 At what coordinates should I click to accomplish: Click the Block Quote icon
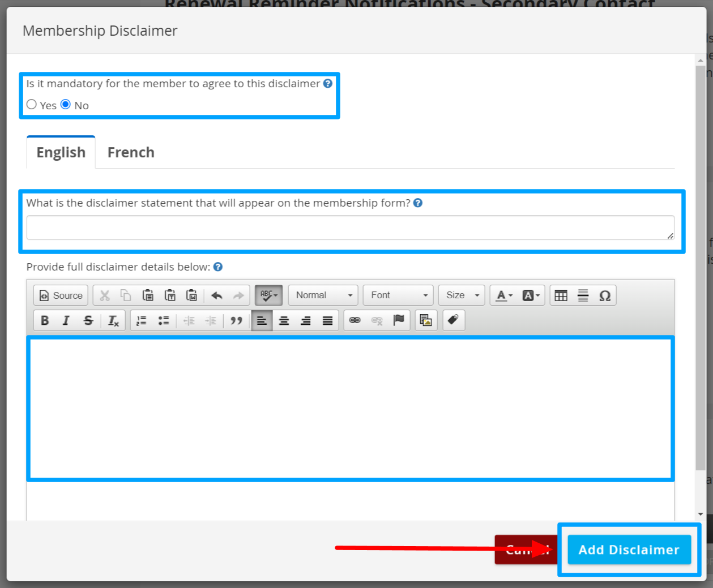[x=236, y=320]
